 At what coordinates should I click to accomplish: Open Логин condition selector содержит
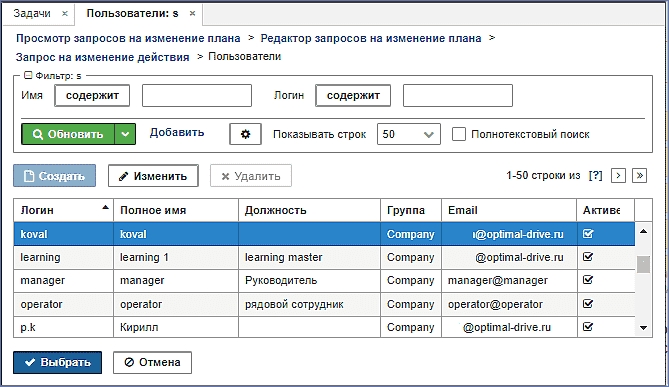click(353, 96)
